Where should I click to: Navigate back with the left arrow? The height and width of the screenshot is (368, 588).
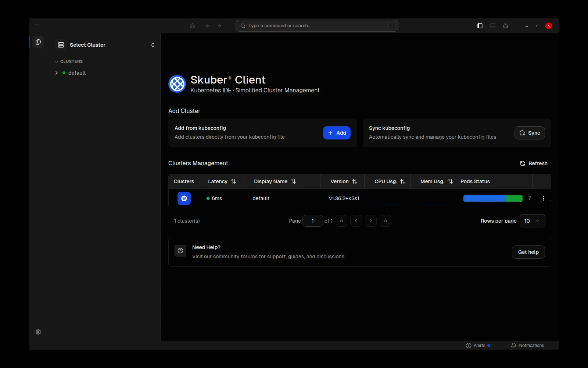tap(208, 26)
